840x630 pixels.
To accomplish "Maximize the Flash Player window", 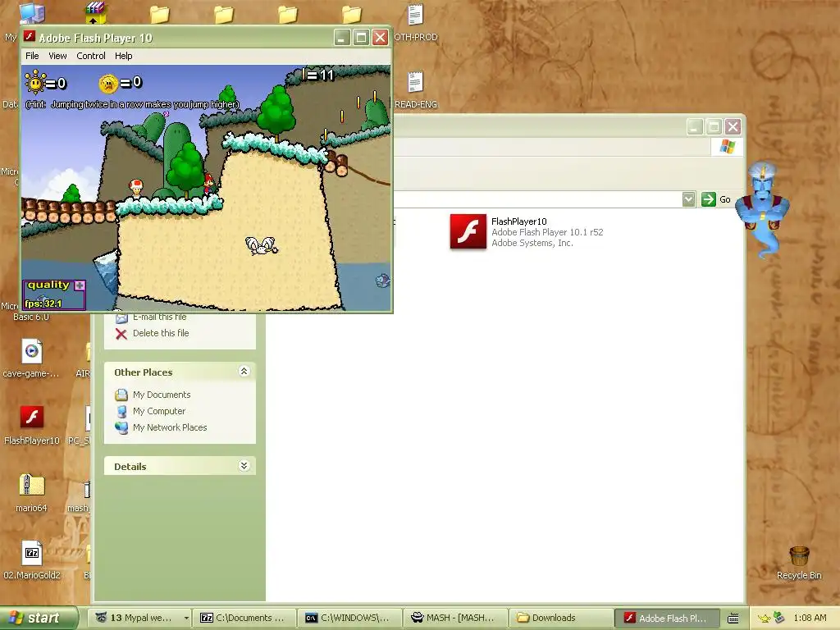I will (361, 38).
